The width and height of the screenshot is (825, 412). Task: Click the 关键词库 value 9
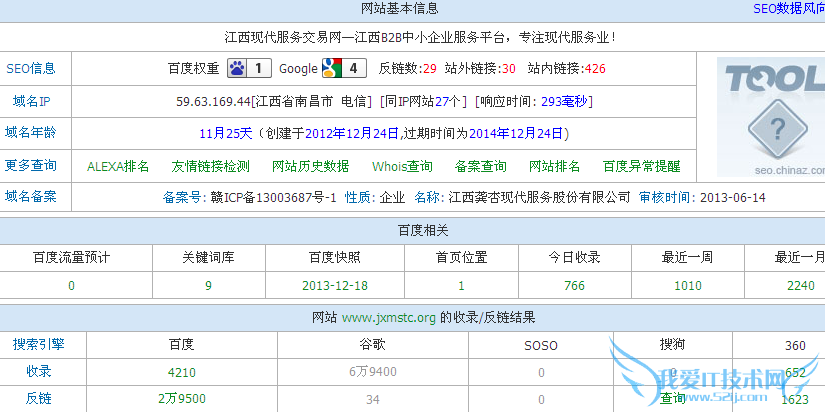coord(208,286)
